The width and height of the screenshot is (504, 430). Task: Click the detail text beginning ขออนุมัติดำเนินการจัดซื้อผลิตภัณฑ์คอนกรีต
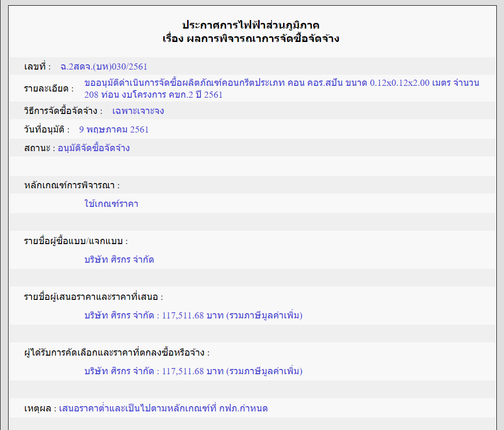point(282,89)
